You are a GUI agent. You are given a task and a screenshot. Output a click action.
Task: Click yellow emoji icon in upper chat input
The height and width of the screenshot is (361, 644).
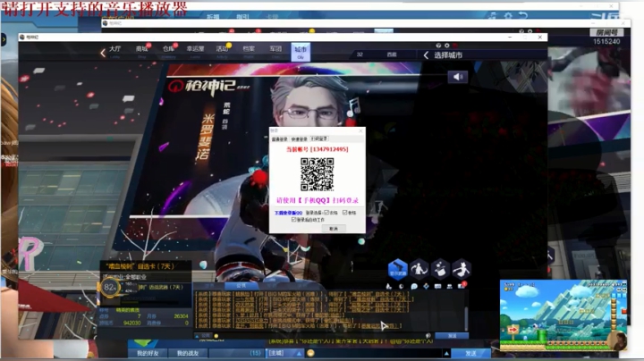[216, 336]
